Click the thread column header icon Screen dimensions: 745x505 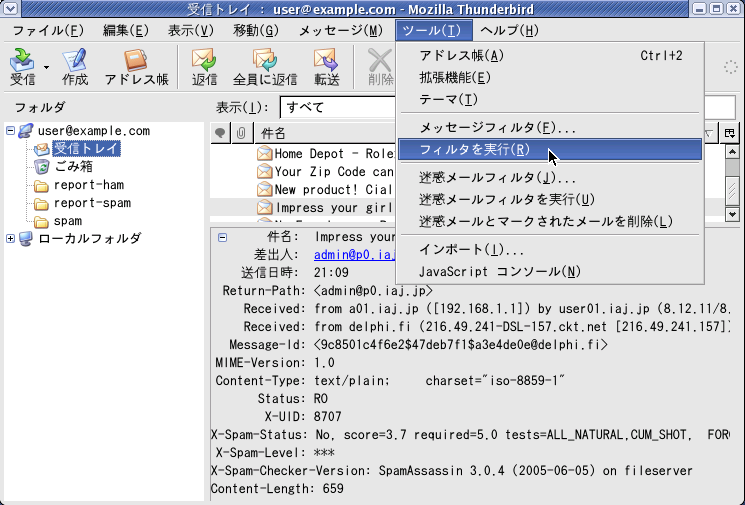click(220, 133)
